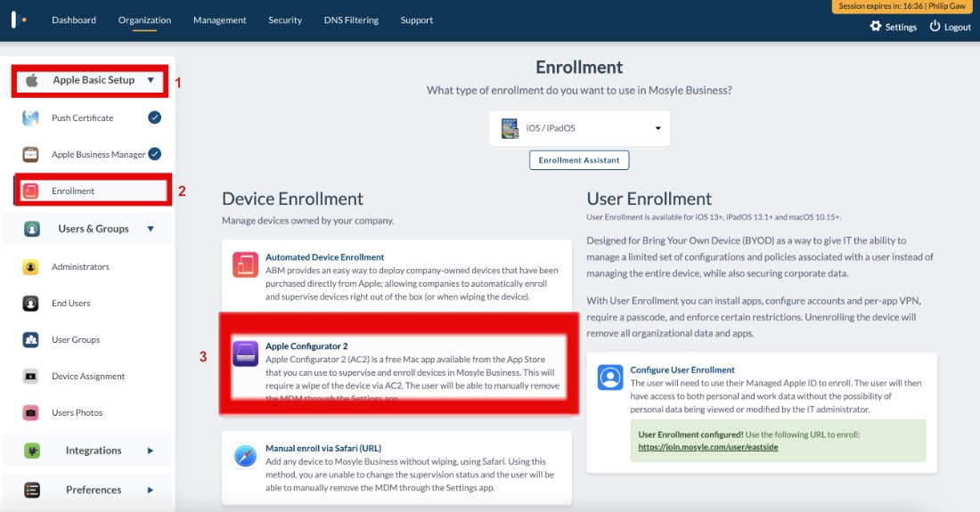Click Apple Business Manager completed checkmark
The image size is (980, 512).
(x=154, y=153)
